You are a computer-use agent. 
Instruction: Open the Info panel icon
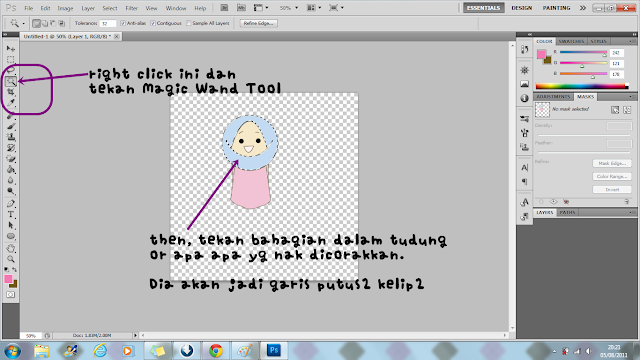(x=524, y=98)
